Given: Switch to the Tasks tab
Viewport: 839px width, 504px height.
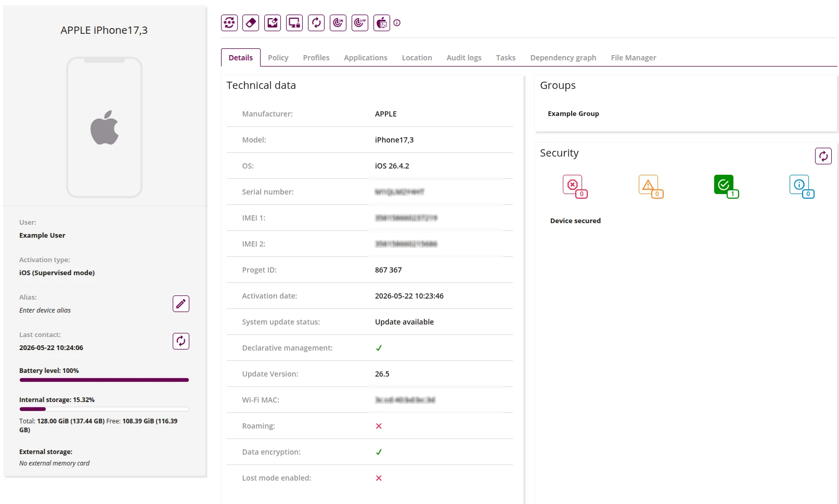Looking at the screenshot, I should pos(506,58).
